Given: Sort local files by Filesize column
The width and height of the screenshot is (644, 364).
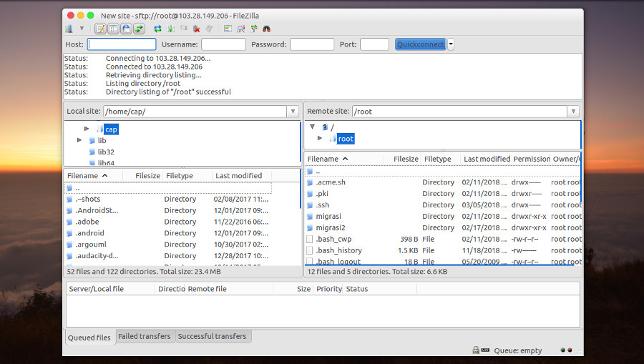Looking at the screenshot, I should (143, 176).
